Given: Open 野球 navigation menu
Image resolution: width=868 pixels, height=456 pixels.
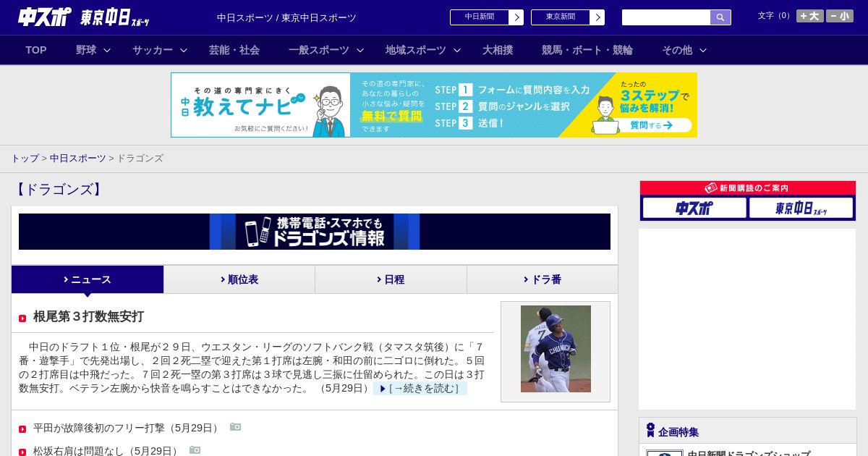Looking at the screenshot, I should [x=86, y=50].
